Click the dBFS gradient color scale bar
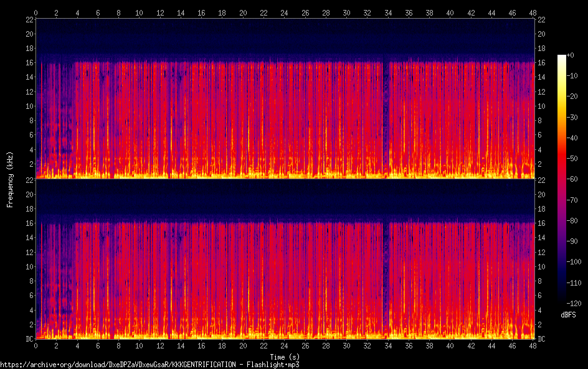This screenshot has width=588, height=369. point(562,179)
